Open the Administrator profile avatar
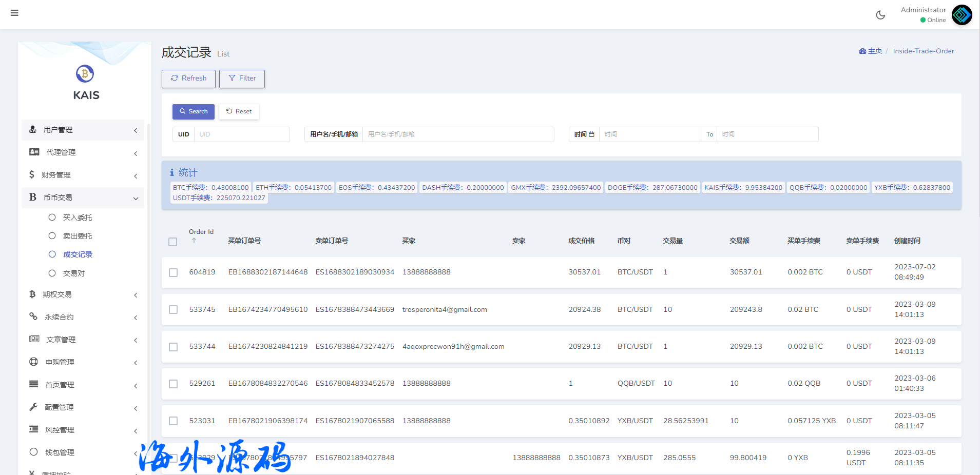 click(962, 15)
